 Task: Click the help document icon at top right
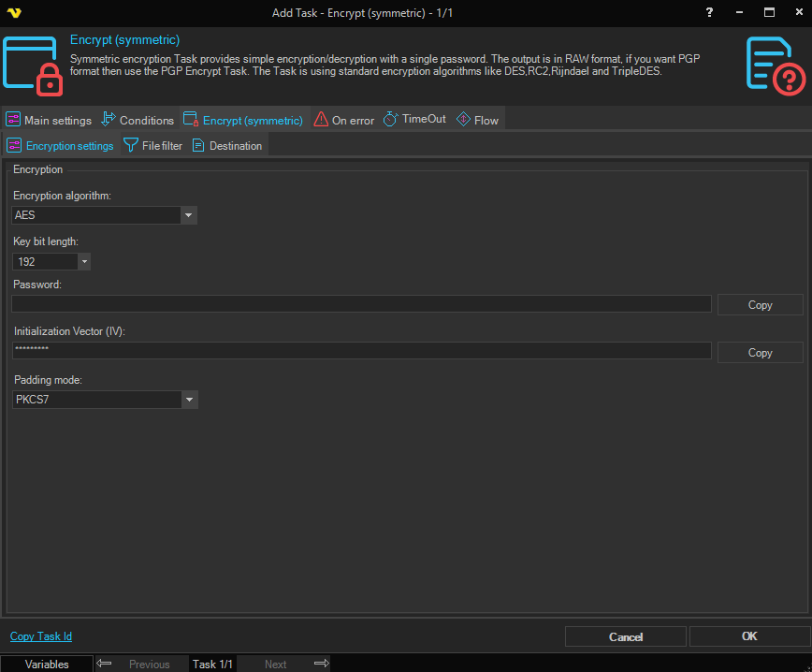click(776, 65)
